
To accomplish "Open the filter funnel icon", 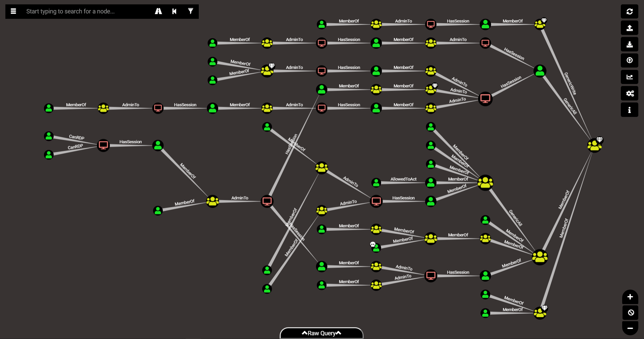I will [190, 11].
